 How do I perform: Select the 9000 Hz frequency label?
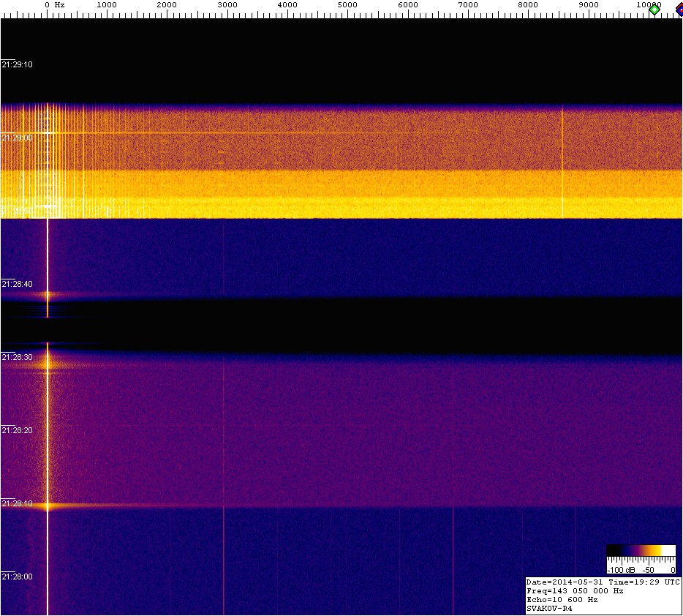tap(588, 5)
